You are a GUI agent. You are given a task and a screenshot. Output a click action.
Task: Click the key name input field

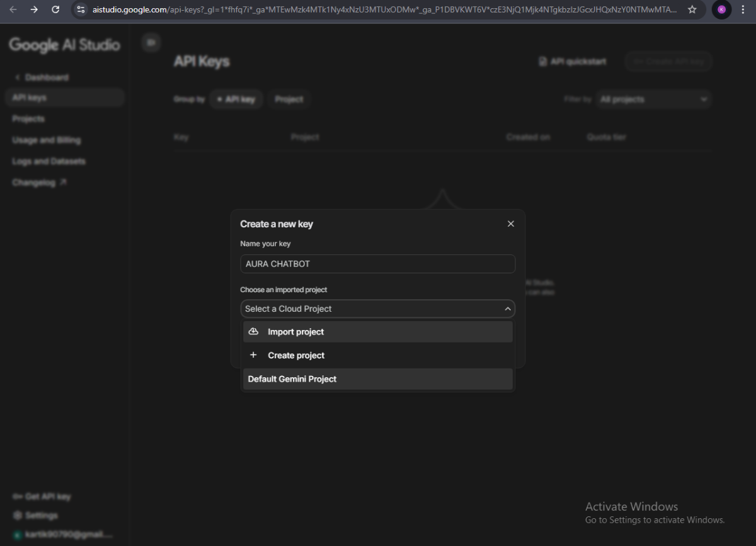(377, 264)
